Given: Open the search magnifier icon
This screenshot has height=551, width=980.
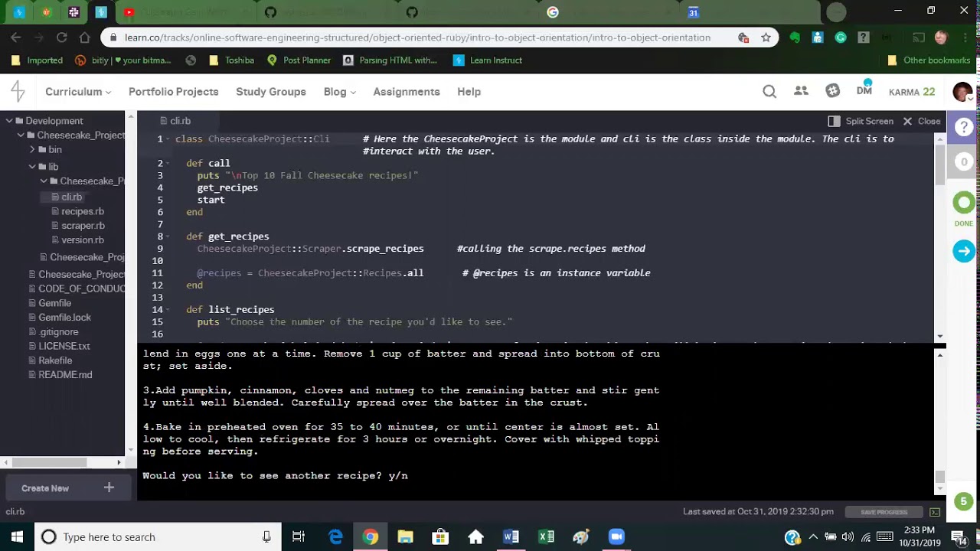Looking at the screenshot, I should (769, 91).
